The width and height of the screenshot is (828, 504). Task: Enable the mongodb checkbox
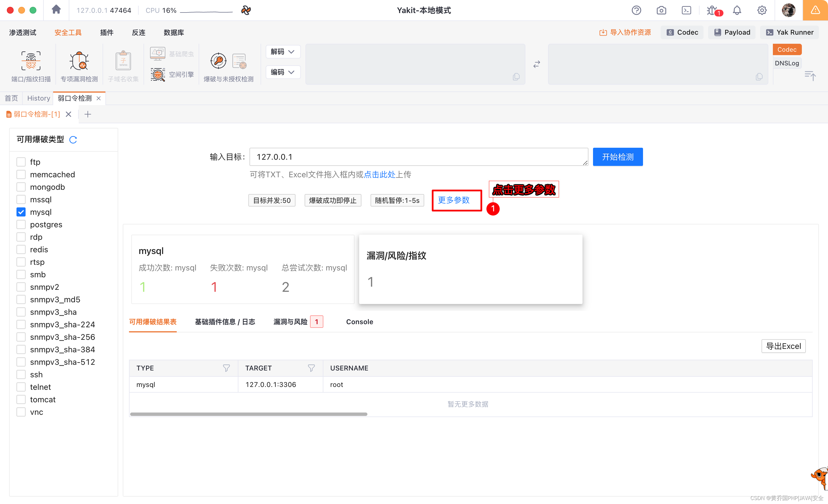click(x=21, y=187)
